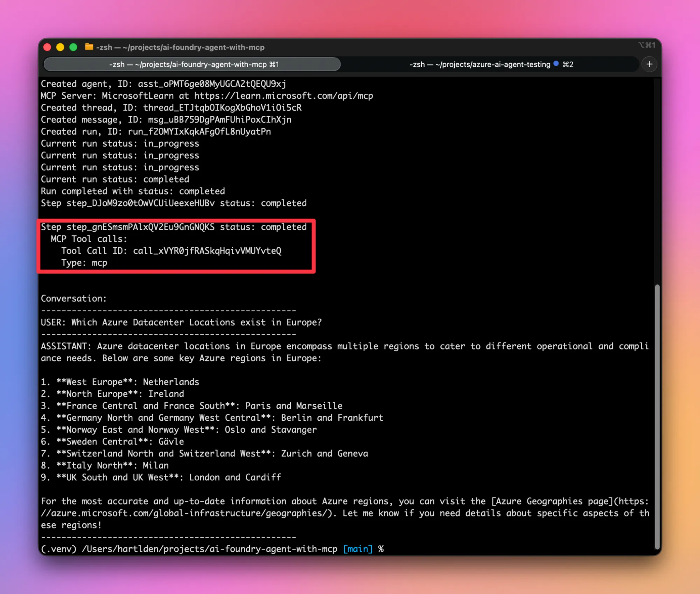Click the blue activity dot on second tab
The image size is (700, 594).
coord(556,64)
